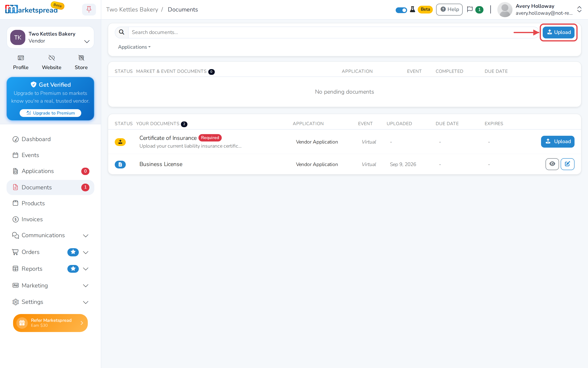Open the Help button
588x368 pixels.
click(x=449, y=9)
